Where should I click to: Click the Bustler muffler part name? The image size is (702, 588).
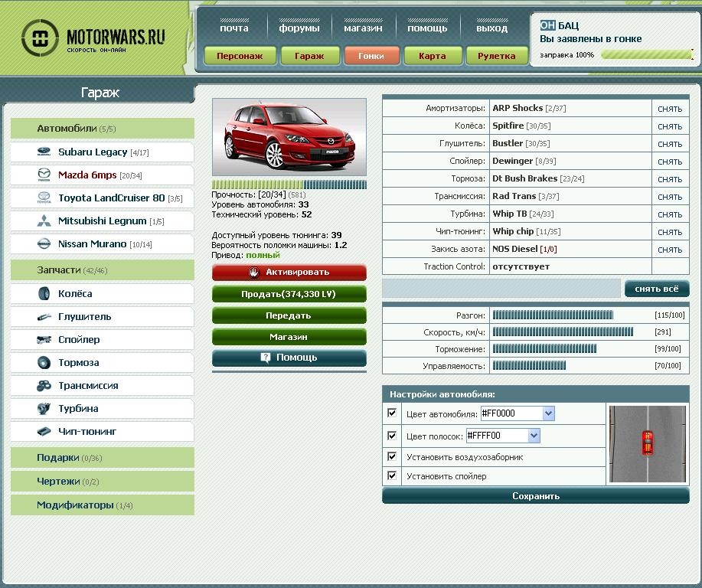[508, 143]
